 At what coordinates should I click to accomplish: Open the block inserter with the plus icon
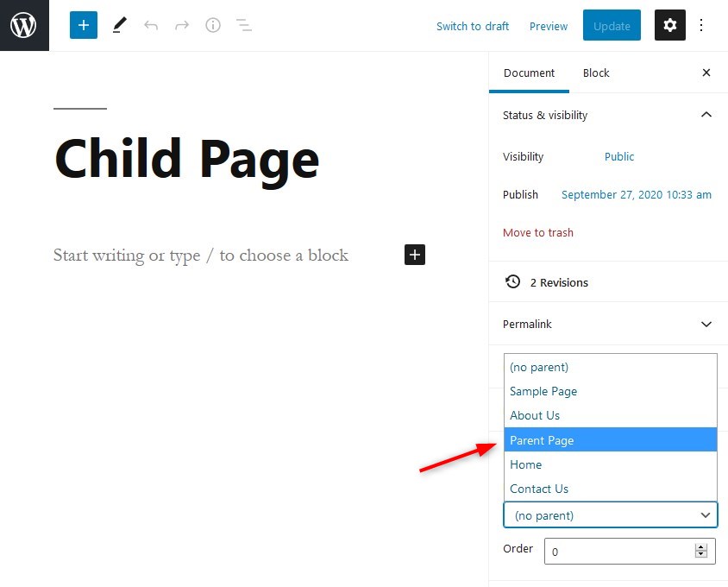tap(83, 25)
